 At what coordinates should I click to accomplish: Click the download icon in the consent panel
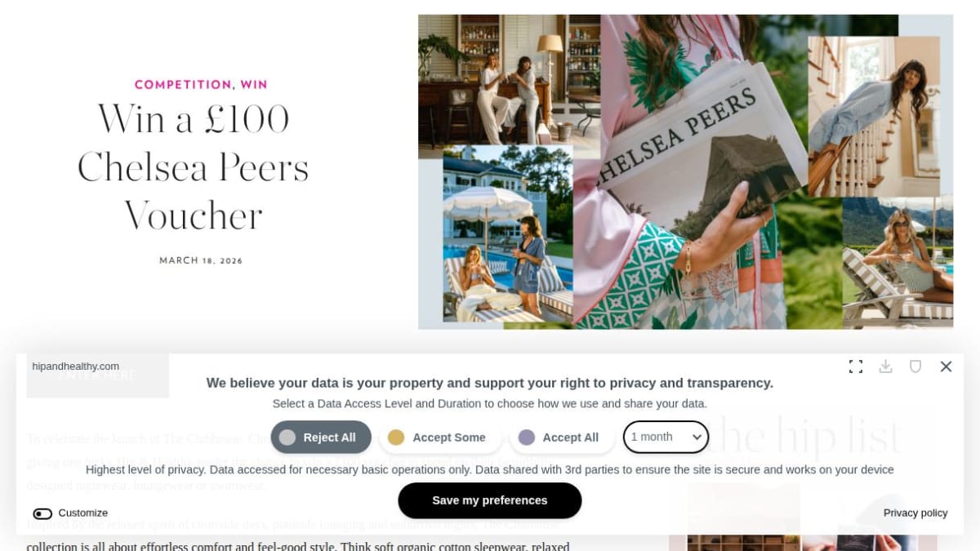(x=885, y=367)
